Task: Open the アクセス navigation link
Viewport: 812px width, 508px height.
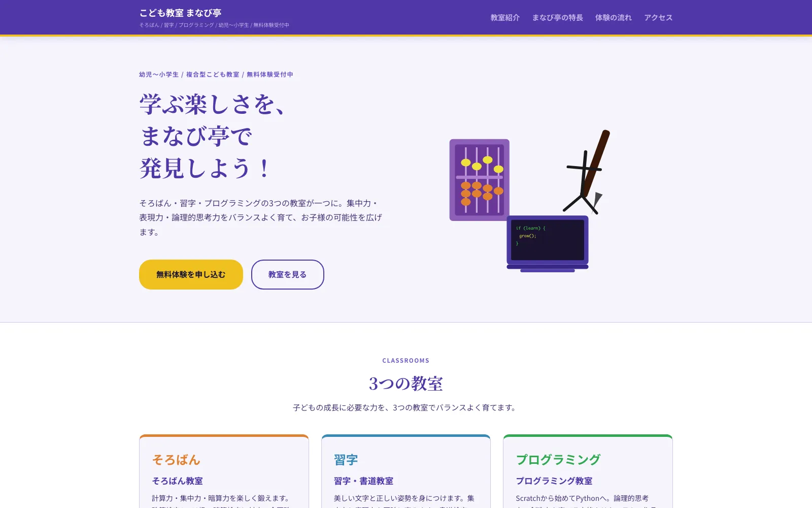Action: 658,18
